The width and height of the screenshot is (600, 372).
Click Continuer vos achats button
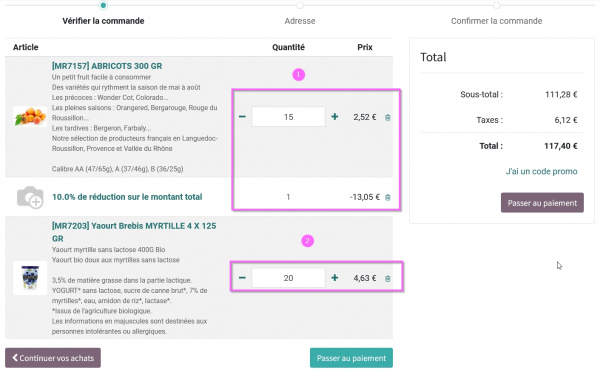(x=53, y=358)
